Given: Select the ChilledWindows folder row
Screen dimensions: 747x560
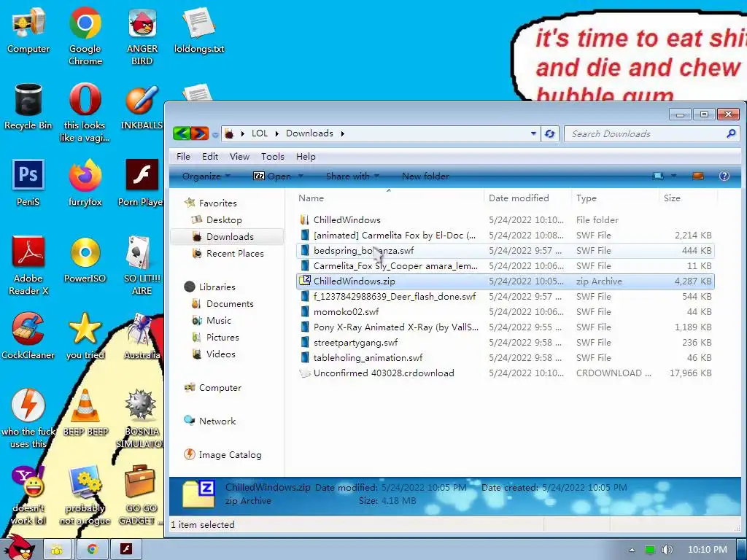Looking at the screenshot, I should pos(505,220).
